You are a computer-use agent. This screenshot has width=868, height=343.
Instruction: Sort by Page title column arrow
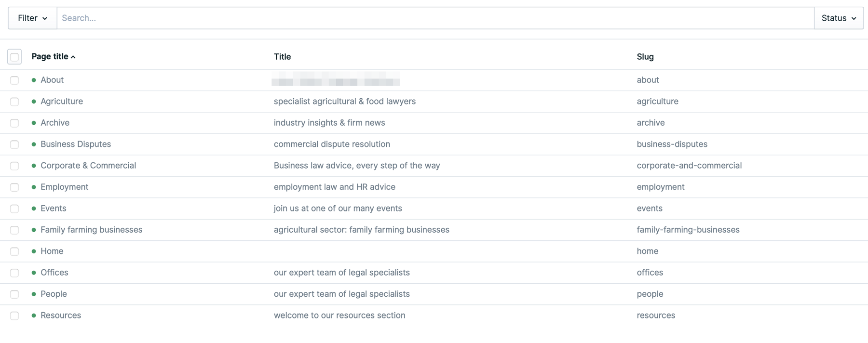(x=73, y=57)
